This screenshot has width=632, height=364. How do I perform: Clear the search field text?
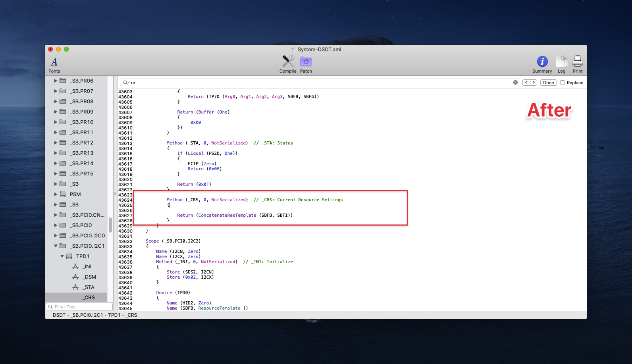click(515, 83)
